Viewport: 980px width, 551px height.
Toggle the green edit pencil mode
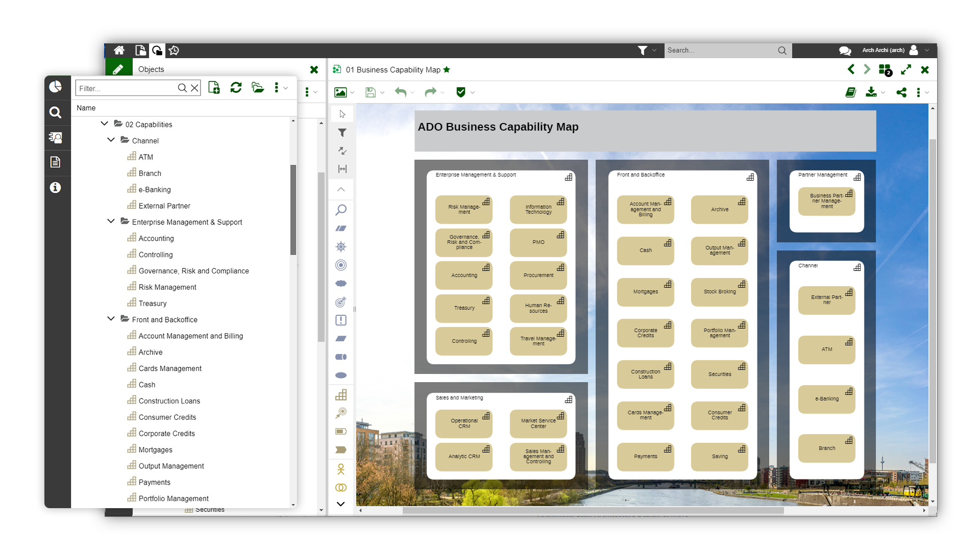click(x=118, y=69)
